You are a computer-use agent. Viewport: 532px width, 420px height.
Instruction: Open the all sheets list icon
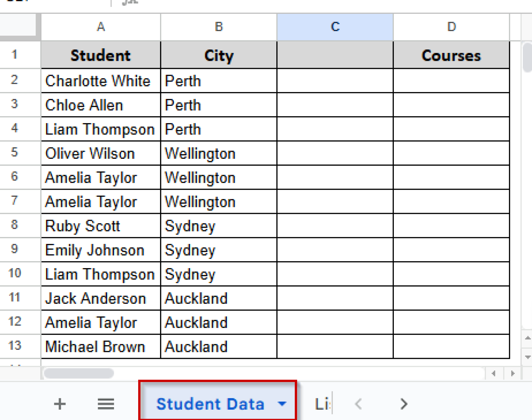pyautogui.click(x=106, y=403)
